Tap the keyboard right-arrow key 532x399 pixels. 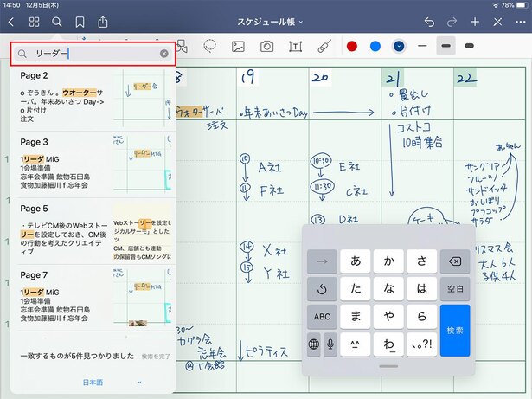(322, 261)
